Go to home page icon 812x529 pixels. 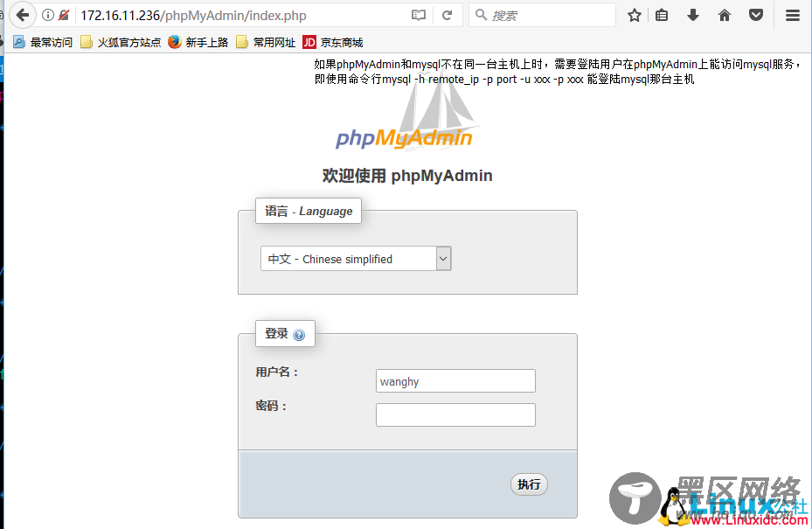(725, 15)
